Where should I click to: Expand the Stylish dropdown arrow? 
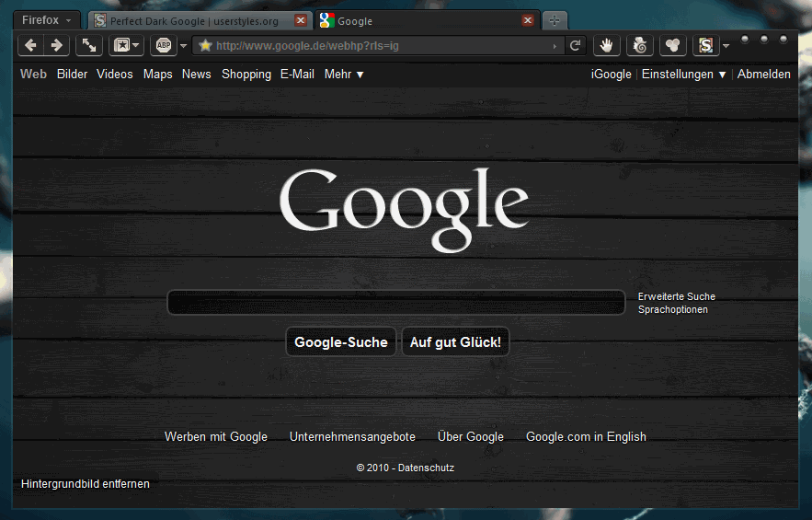click(726, 46)
